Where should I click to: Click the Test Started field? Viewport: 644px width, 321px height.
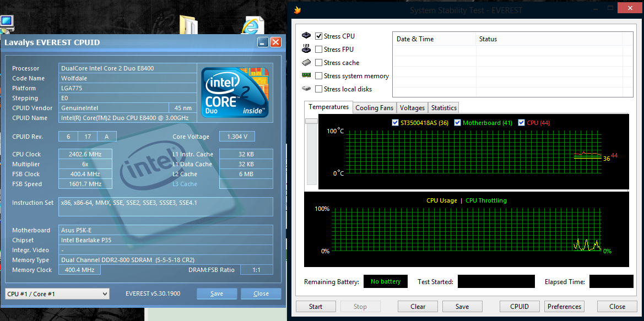496,281
